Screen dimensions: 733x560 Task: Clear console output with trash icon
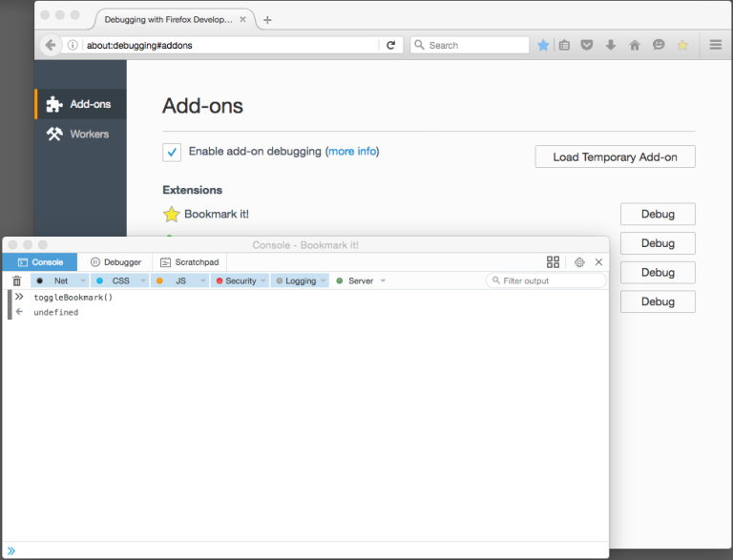[16, 280]
